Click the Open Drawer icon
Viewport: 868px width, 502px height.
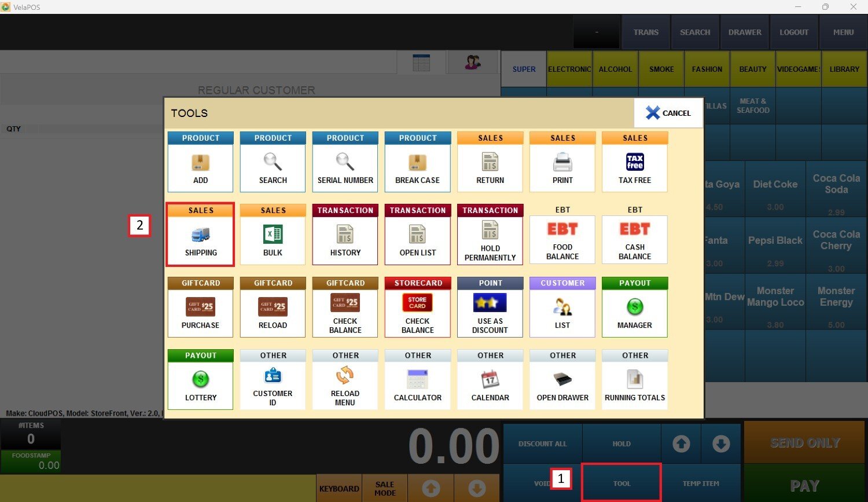(x=562, y=380)
